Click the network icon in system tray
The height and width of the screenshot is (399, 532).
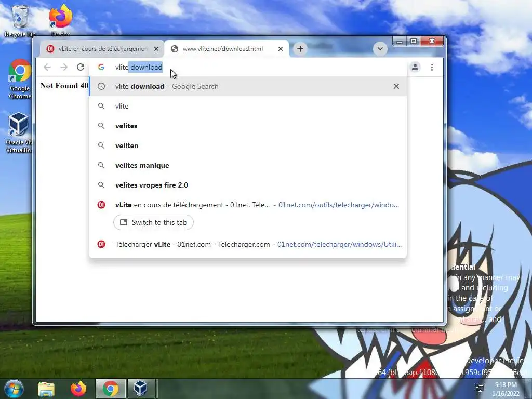pyautogui.click(x=480, y=389)
